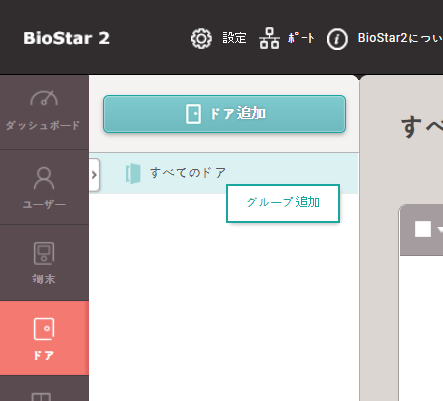443x401 pixels.
Task: Click the door icon beside すべてのドア
Action: [133, 174]
